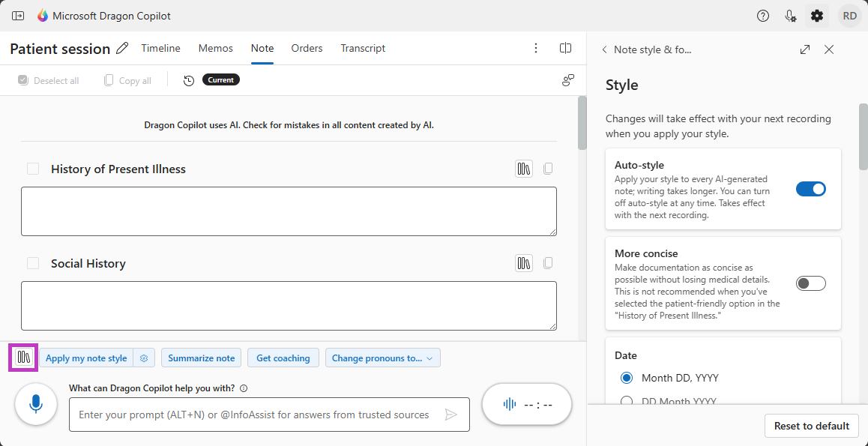This screenshot has height=446, width=868.
Task: Click inside the Enter your prompt field
Action: click(255, 415)
